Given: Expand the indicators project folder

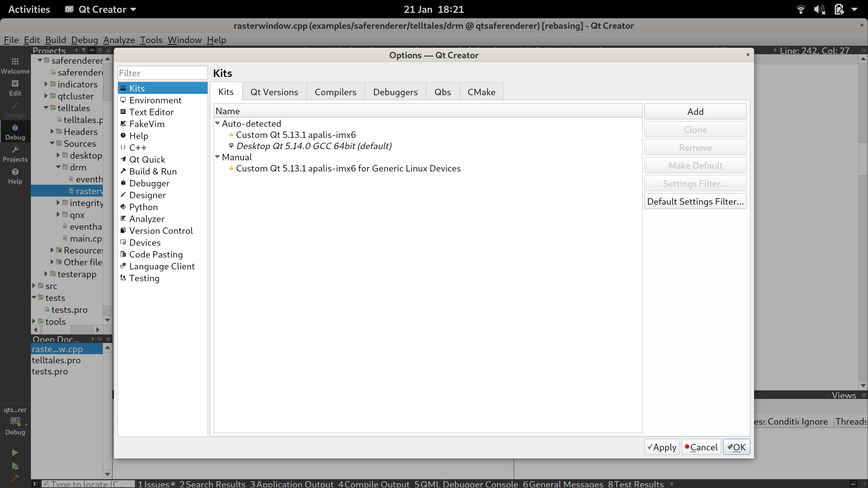Looking at the screenshot, I should (x=46, y=84).
